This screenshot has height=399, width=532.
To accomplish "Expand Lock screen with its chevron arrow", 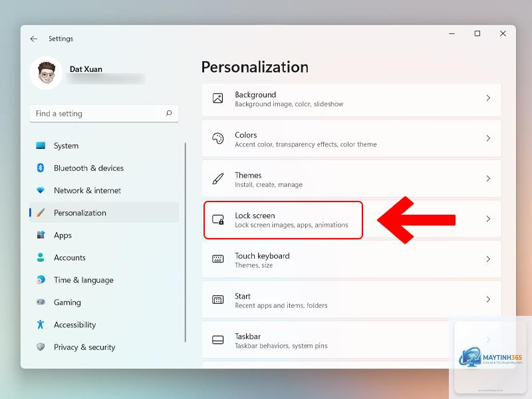I will [x=488, y=219].
